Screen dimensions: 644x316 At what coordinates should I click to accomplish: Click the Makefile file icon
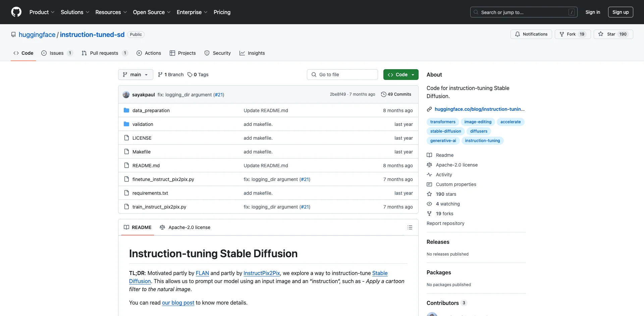(126, 152)
